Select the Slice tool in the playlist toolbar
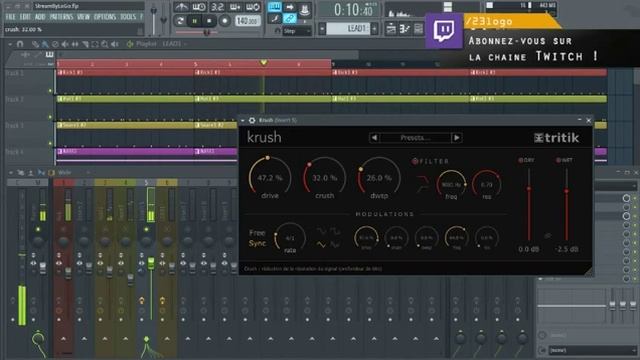Viewport: 640px width, 360px height. [85, 44]
